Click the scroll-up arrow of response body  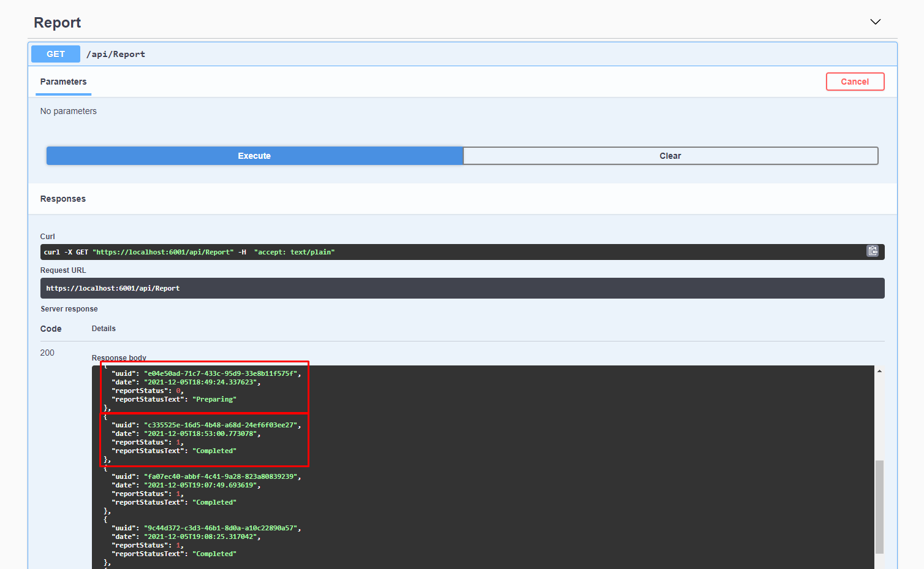tap(879, 371)
